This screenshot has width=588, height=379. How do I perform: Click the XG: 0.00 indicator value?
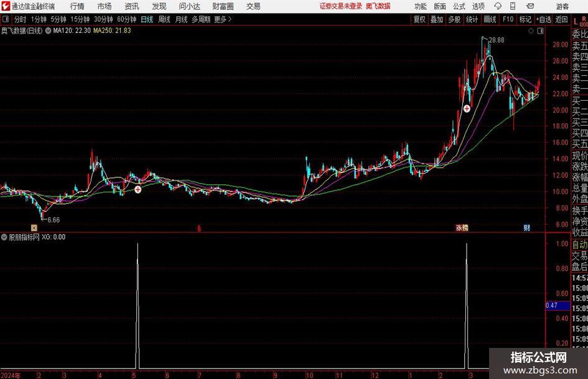(x=54, y=237)
